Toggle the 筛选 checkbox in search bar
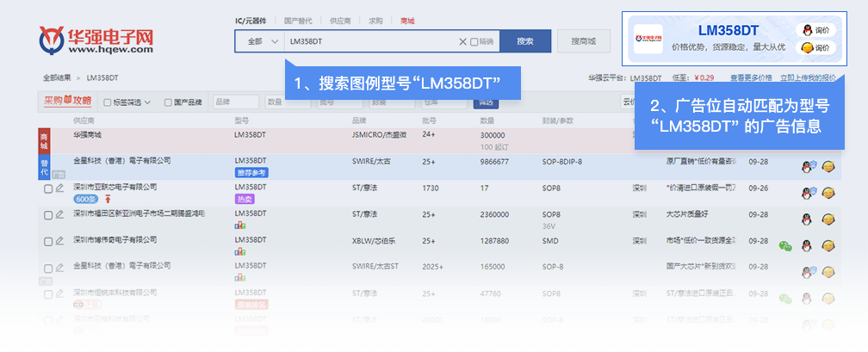 tap(474, 41)
